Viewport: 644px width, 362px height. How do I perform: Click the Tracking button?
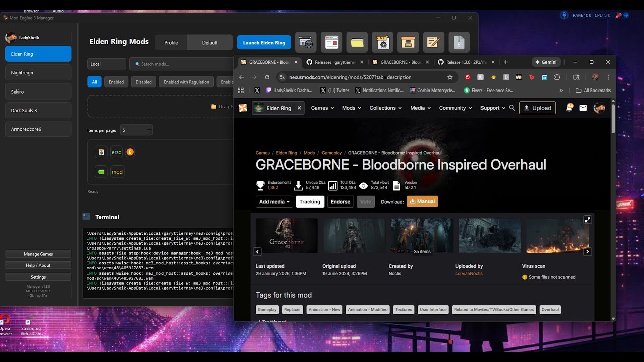[x=310, y=202]
